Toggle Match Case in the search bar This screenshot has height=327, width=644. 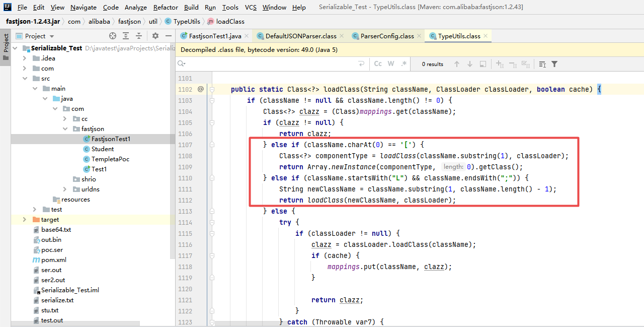pos(378,63)
